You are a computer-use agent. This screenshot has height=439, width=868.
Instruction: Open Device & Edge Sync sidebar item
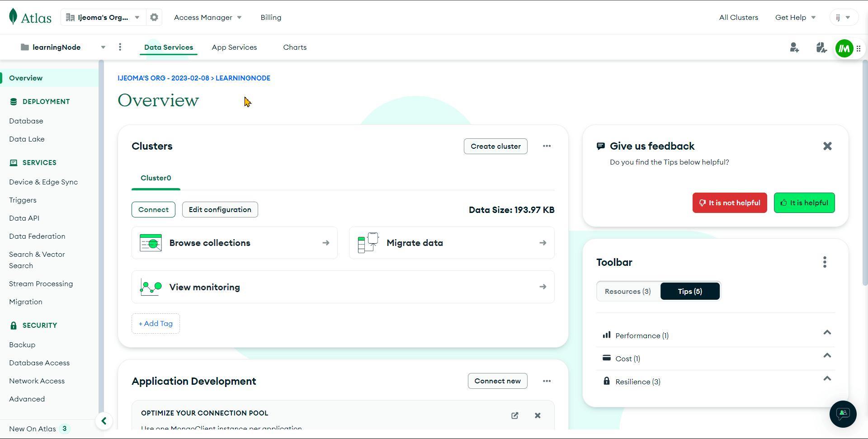[43, 182]
